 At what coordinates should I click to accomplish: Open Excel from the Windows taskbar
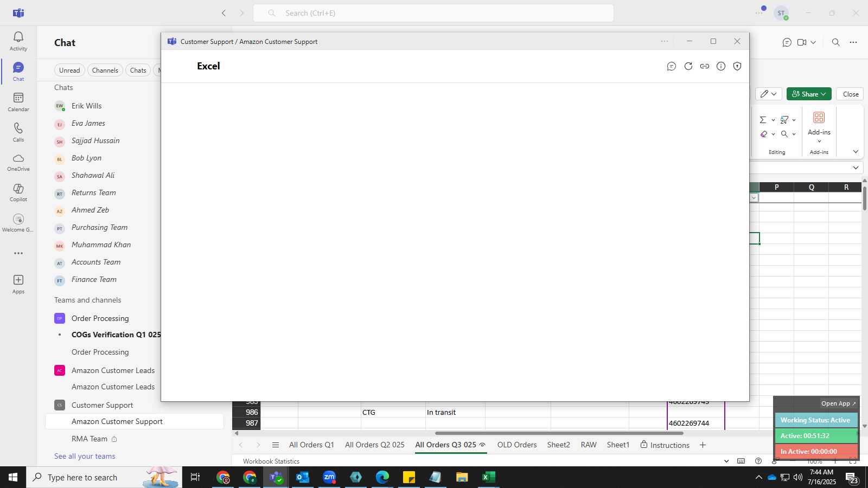488,477
